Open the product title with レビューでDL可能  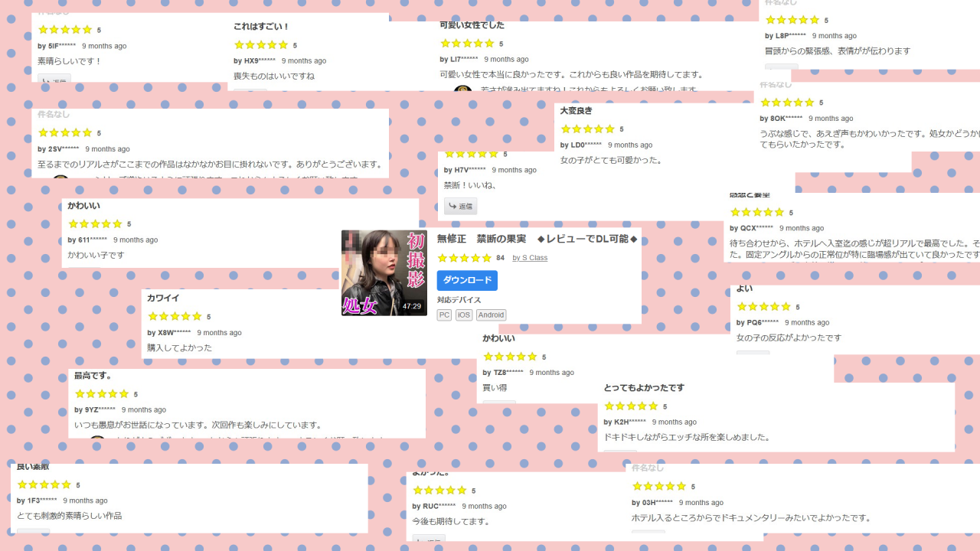pyautogui.click(x=537, y=240)
